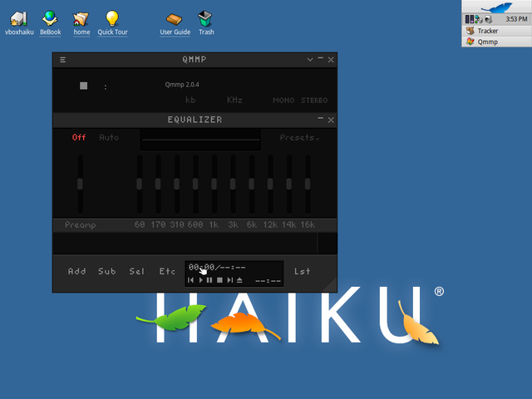Click the playlist resize corner grip

point(331,286)
